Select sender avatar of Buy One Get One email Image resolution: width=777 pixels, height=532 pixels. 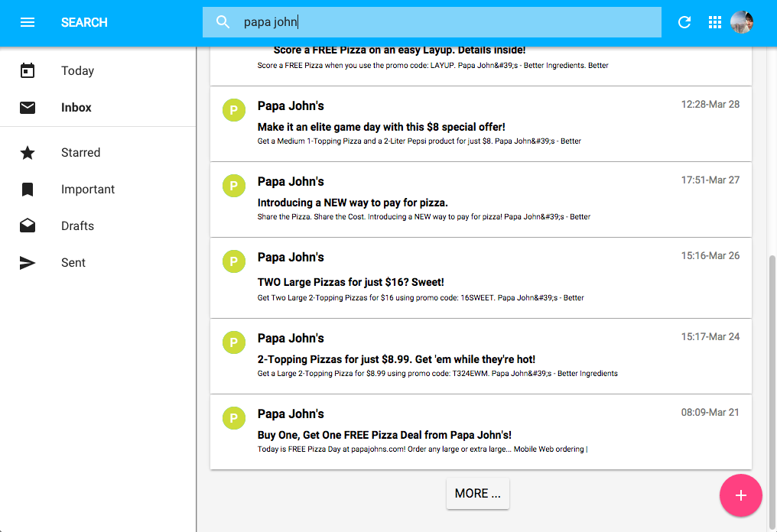tap(234, 418)
